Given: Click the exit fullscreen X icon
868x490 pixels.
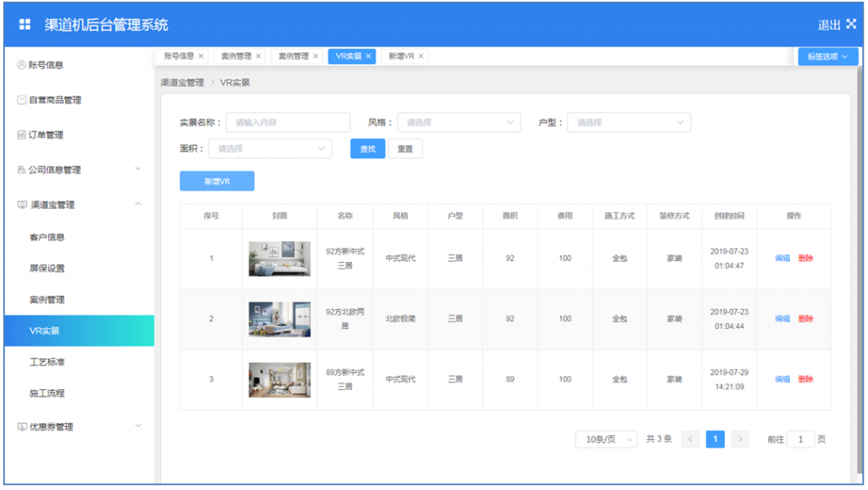Looking at the screenshot, I should [x=851, y=24].
